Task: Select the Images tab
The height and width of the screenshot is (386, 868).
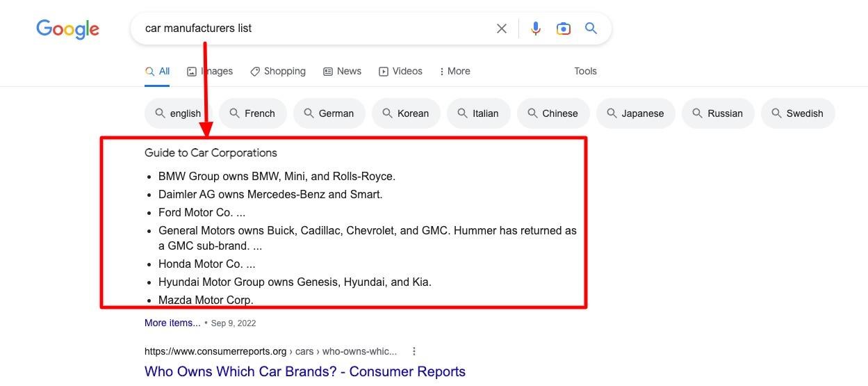Action: [x=210, y=71]
